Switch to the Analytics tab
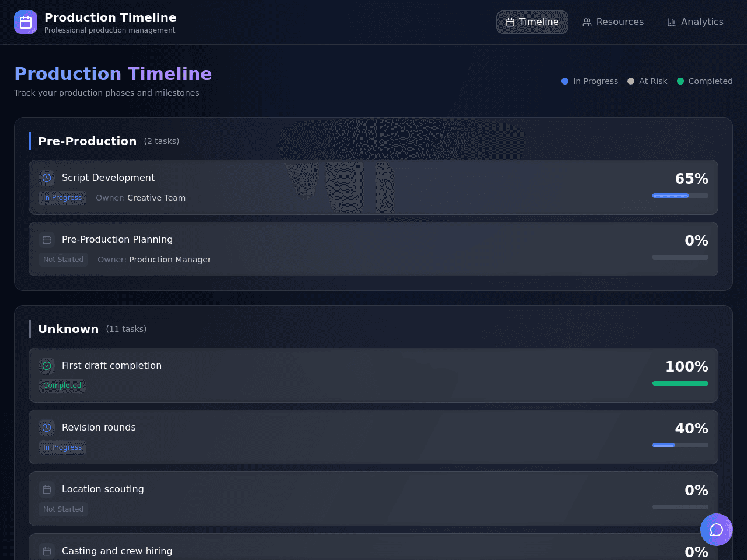 (695, 22)
